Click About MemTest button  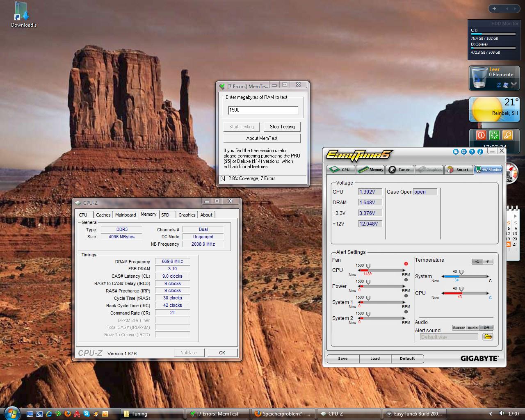[x=262, y=138]
